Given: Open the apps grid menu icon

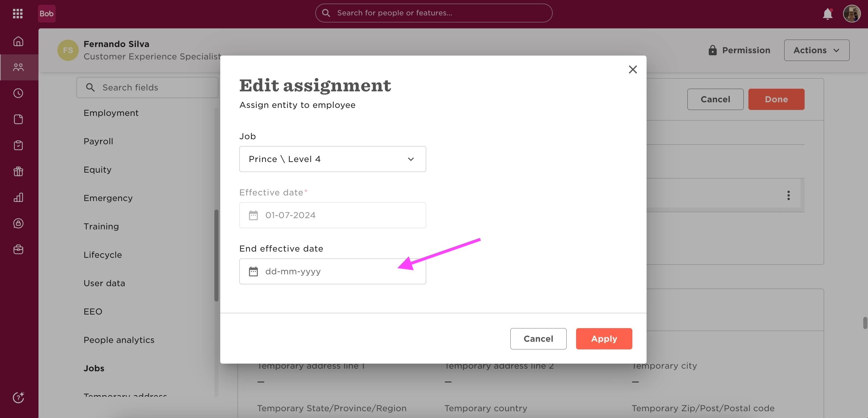Looking at the screenshot, I should pyautogui.click(x=17, y=14).
